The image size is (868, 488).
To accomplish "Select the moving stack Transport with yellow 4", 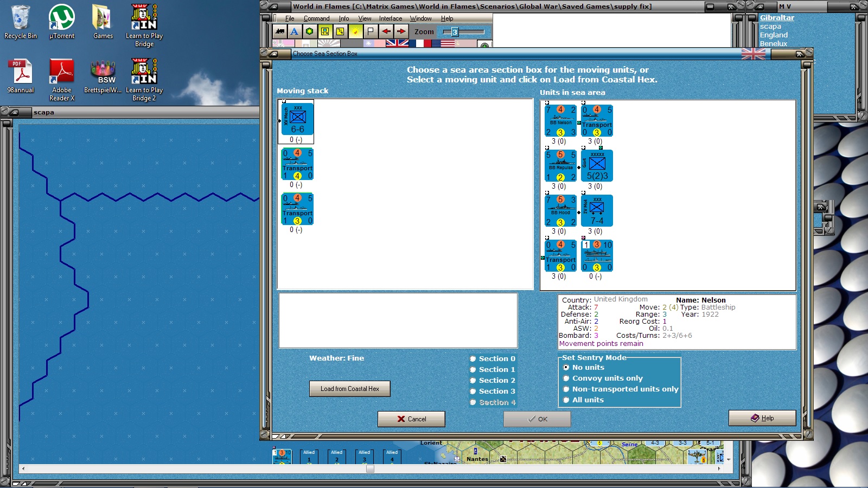I will pos(297,164).
